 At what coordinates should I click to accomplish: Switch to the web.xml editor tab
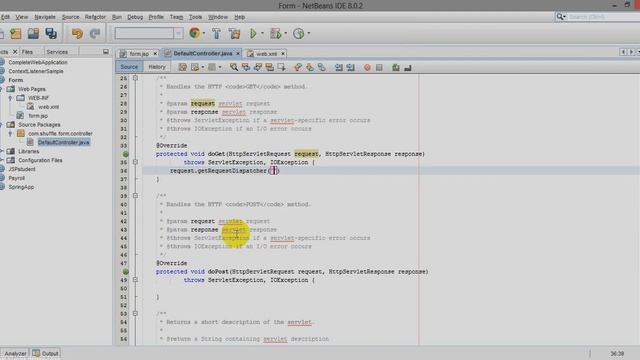[x=266, y=53]
